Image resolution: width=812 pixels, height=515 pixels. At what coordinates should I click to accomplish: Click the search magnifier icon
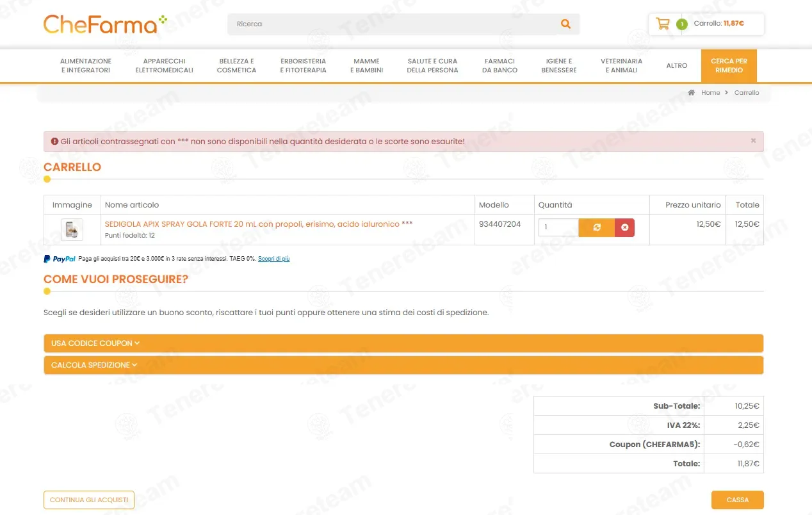[565, 24]
